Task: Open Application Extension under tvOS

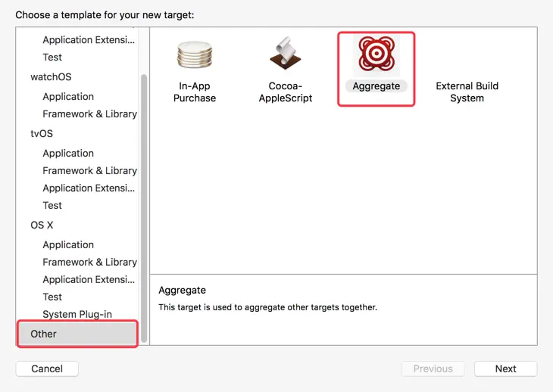Action: pyautogui.click(x=89, y=188)
